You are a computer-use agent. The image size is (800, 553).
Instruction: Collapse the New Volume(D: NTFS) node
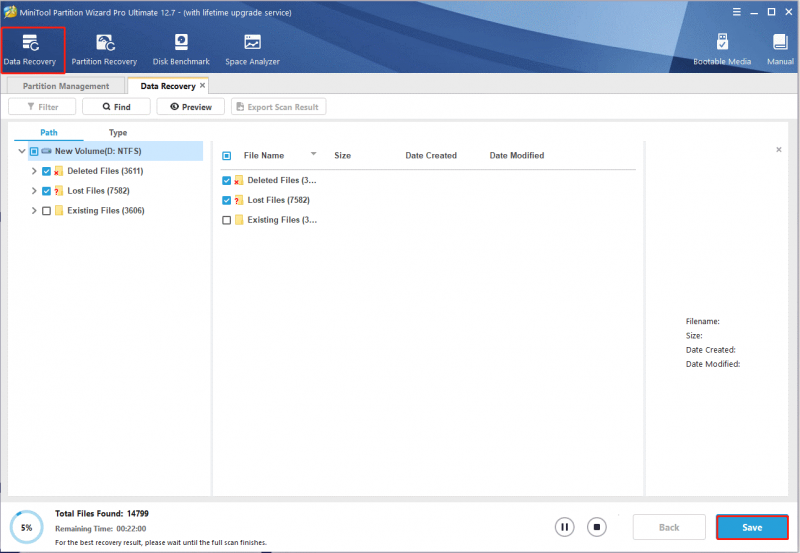pyautogui.click(x=22, y=151)
